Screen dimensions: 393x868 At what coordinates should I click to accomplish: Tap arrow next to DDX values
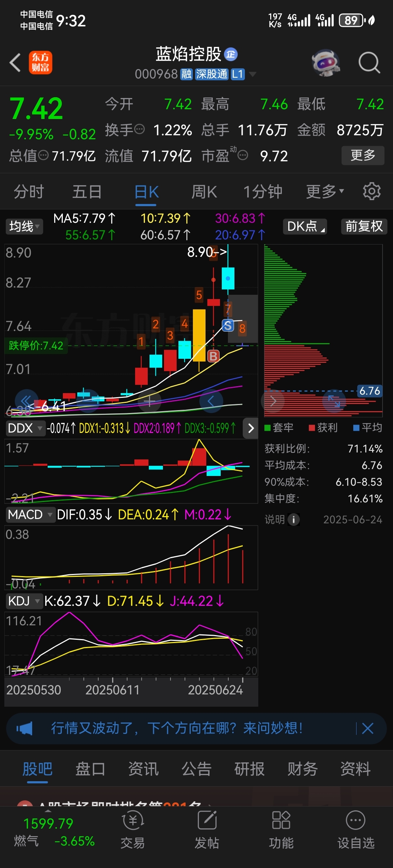coord(251,428)
